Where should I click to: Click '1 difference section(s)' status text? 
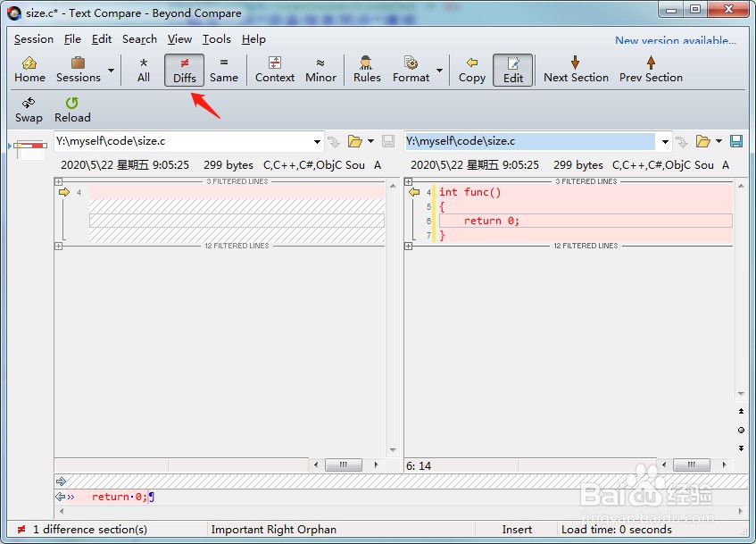point(90,530)
